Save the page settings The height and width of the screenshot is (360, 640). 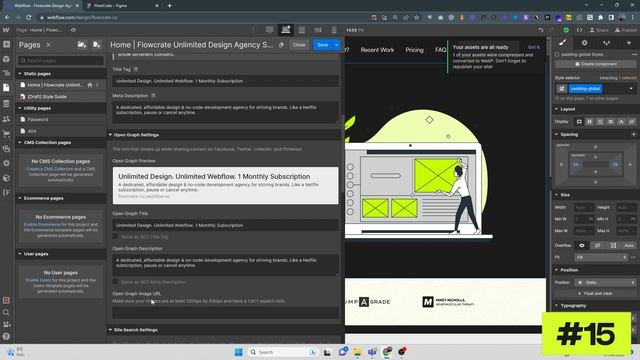[x=322, y=45]
